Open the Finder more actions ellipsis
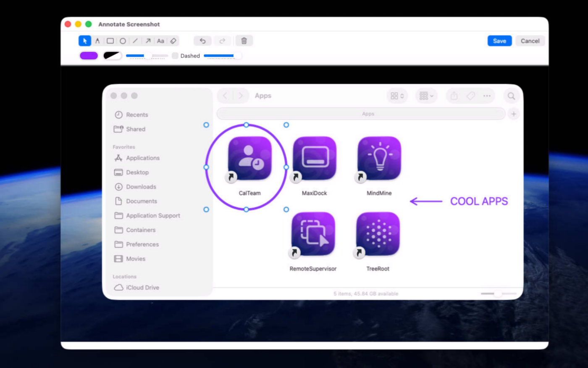The image size is (588, 368). tap(487, 96)
